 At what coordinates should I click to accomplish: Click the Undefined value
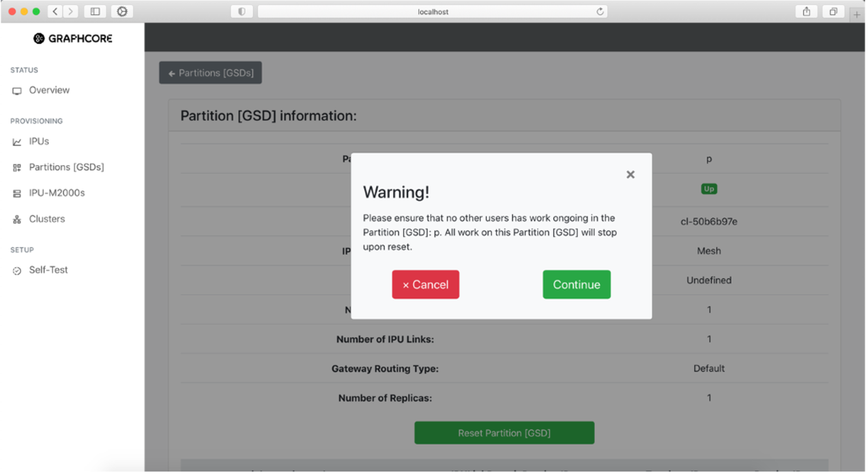pos(709,280)
